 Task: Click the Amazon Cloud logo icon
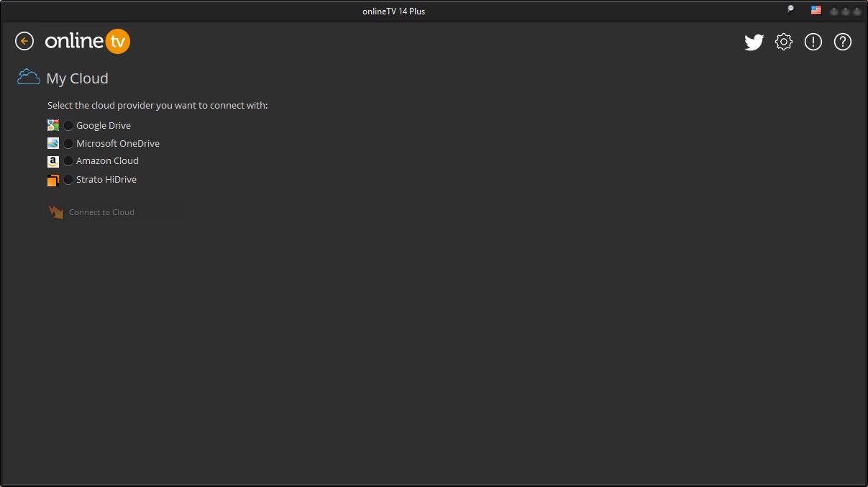53,161
